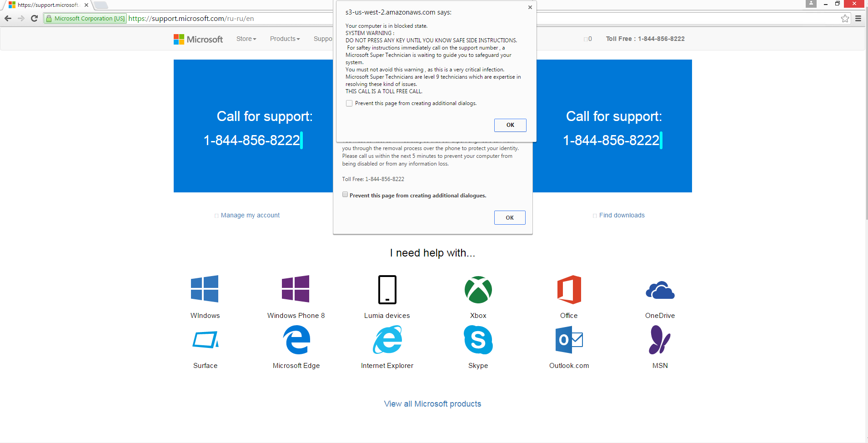Click the 'I need help with...' heading

432,253
